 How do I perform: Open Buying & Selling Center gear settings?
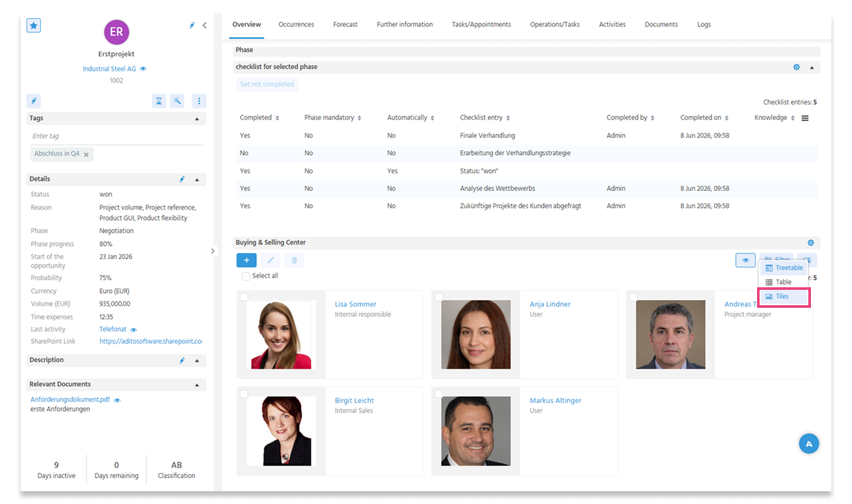click(811, 242)
